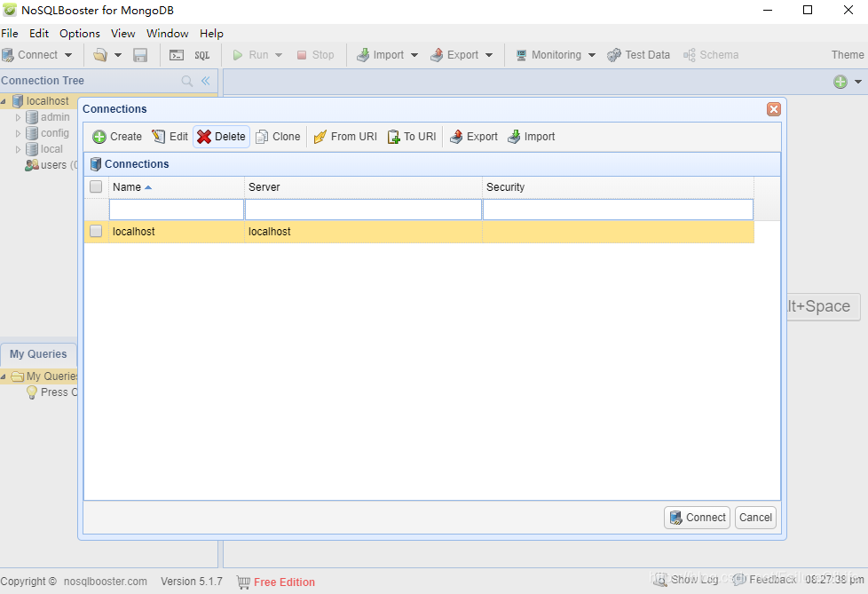Click the main toolbar Connect button
This screenshot has height=594, width=868.
click(30, 55)
